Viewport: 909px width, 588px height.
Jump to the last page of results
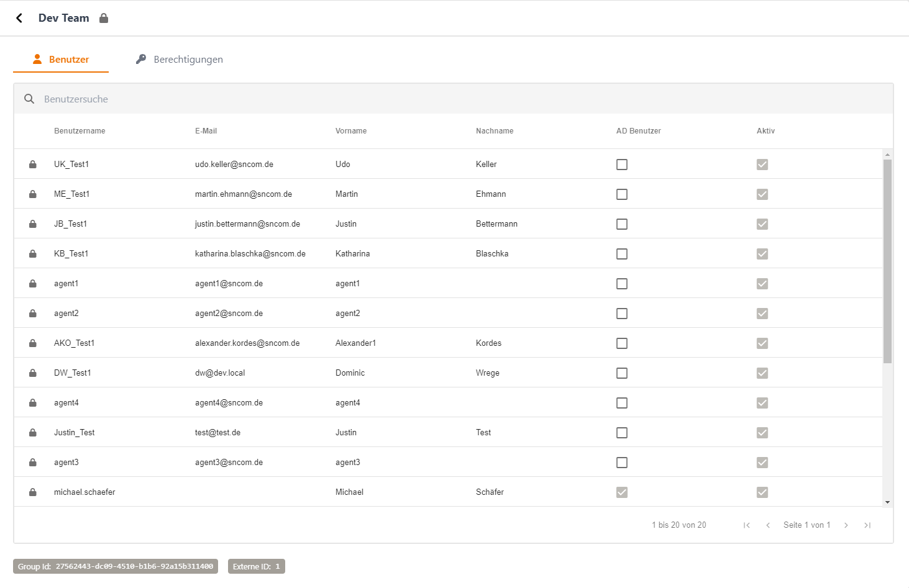tap(867, 525)
